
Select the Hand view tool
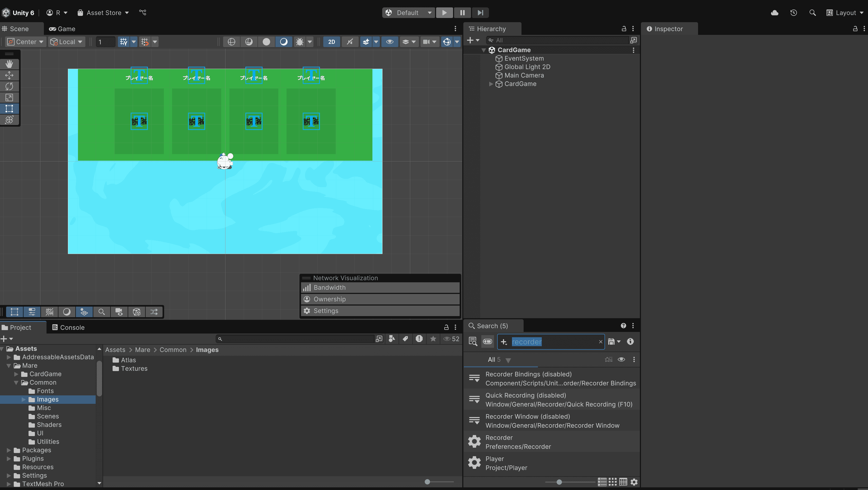pyautogui.click(x=9, y=64)
